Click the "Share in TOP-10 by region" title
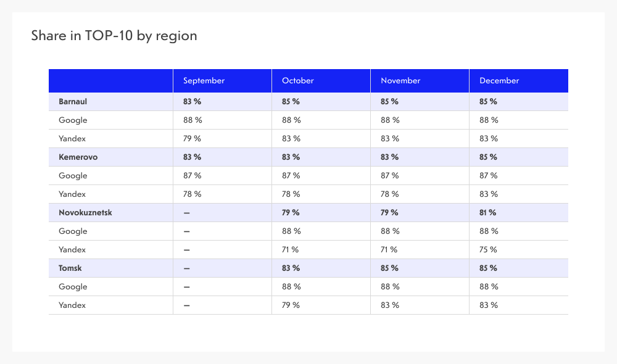This screenshot has height=364, width=617. tap(114, 36)
